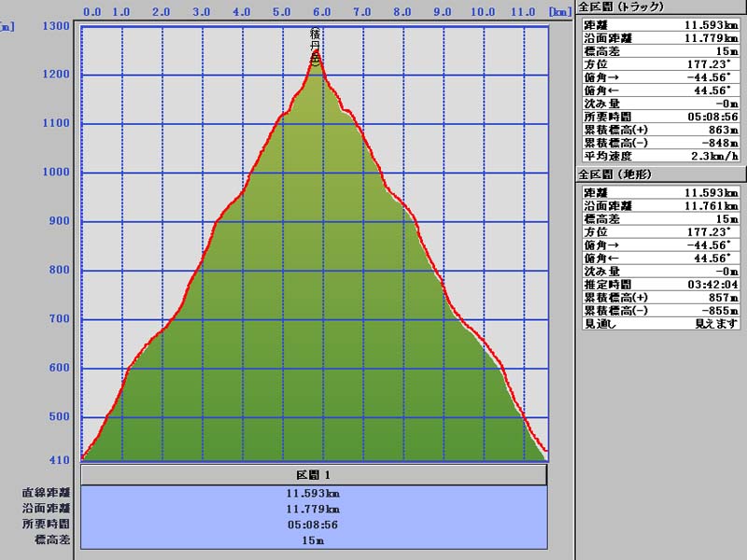
Task: Click the 410 minimum elevation axis label
Action: pos(60,460)
